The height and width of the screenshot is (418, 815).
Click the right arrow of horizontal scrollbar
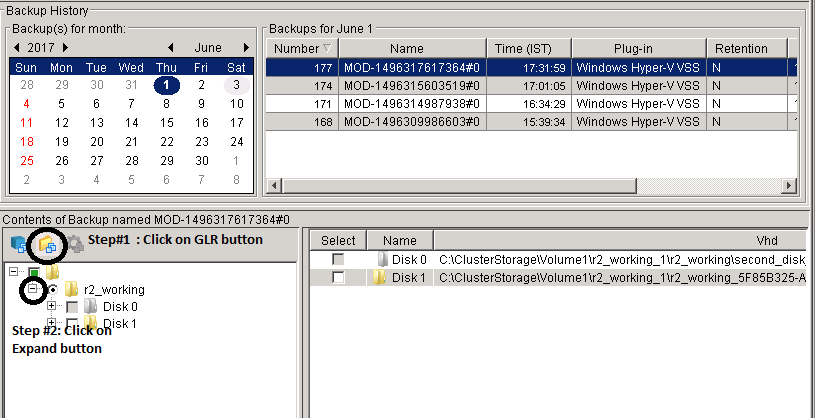[x=790, y=185]
